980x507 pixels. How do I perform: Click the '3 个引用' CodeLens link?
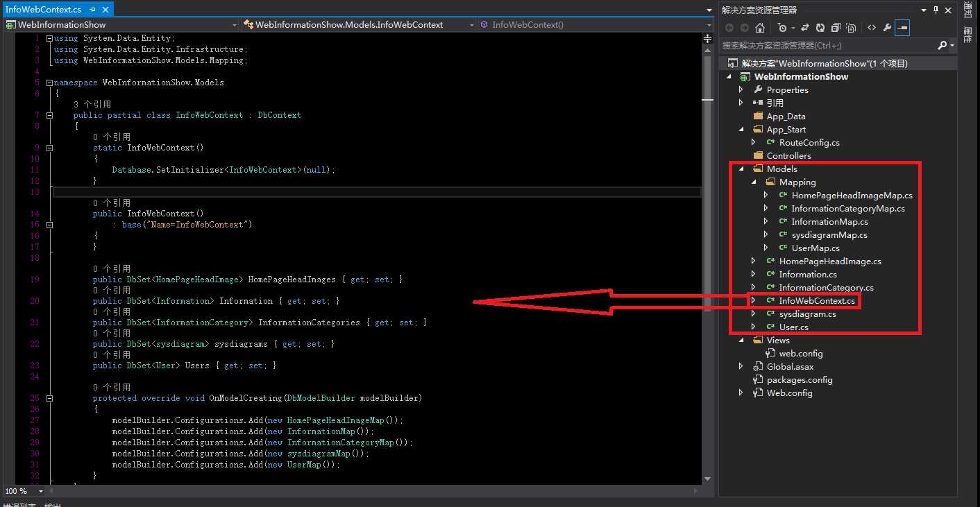pyautogui.click(x=92, y=104)
